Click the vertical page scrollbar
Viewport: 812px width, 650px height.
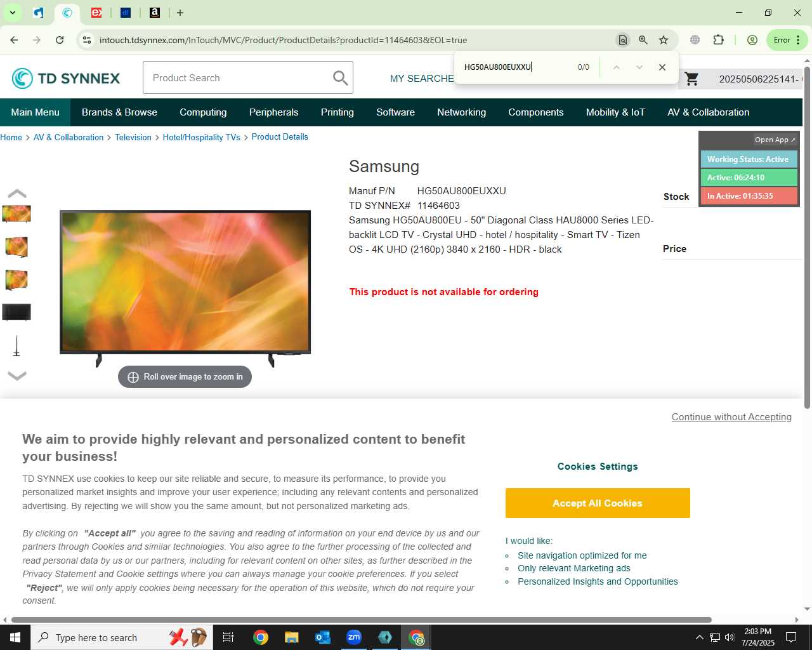point(807,238)
